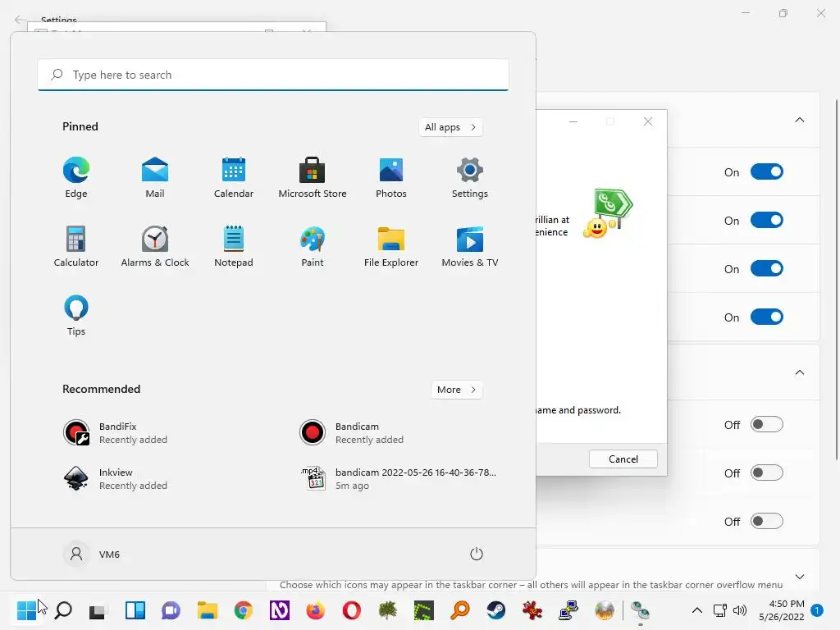
Task: Launch the Calculator app
Action: click(x=76, y=246)
